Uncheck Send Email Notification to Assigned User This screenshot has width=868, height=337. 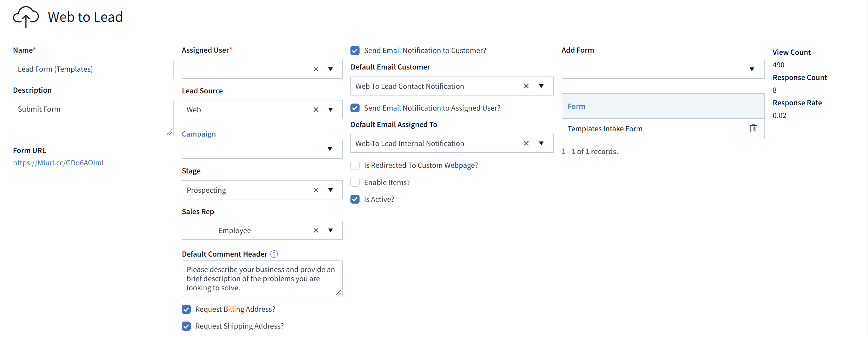(x=355, y=108)
